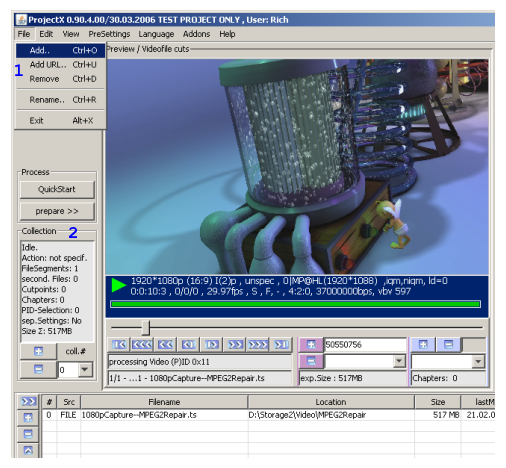Image resolution: width=506 pixels, height=468 pixels.
Task: Step back far with <<< button
Action: coord(142,345)
